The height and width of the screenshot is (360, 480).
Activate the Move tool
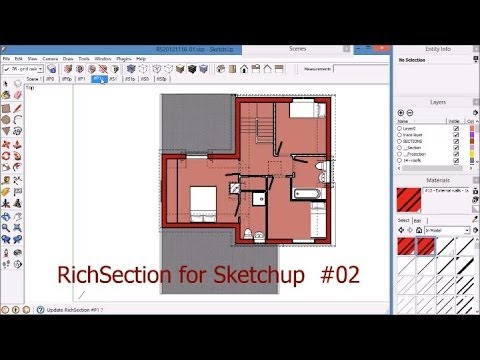(6, 145)
